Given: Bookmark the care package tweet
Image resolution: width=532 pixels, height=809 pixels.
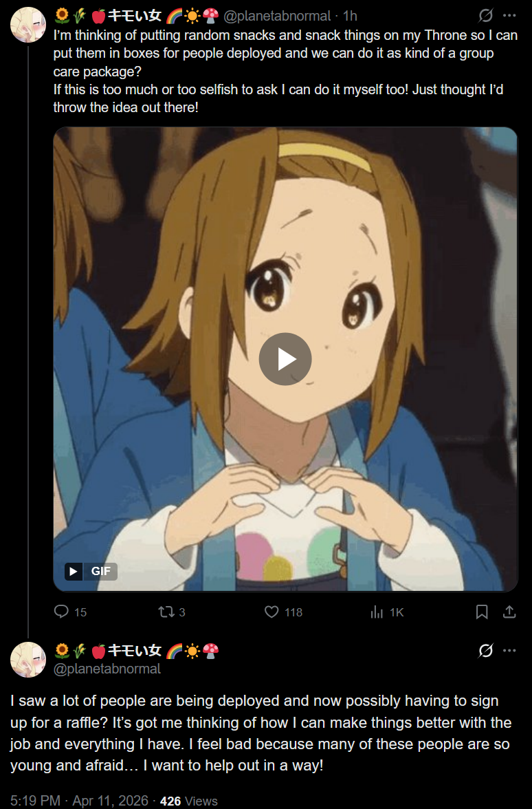Looking at the screenshot, I should point(481,612).
